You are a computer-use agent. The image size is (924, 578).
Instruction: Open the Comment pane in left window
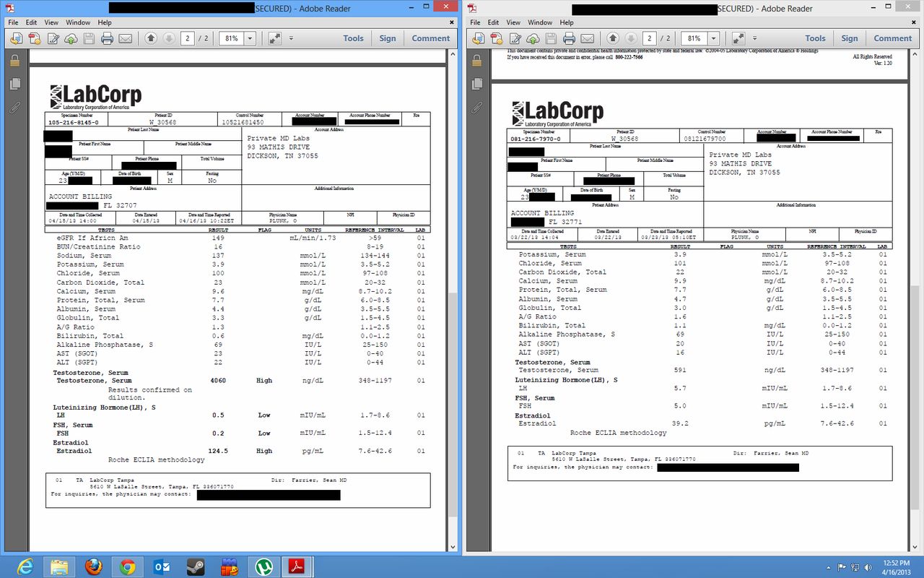(430, 38)
